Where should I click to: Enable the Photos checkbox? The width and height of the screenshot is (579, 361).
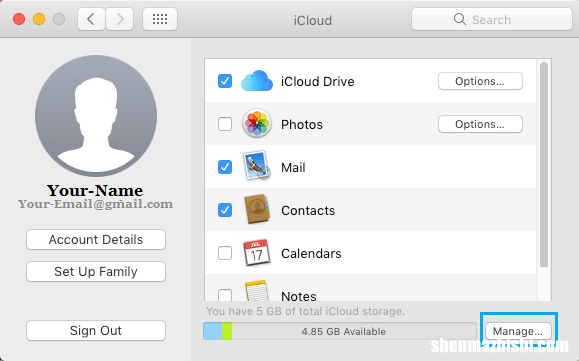[225, 124]
